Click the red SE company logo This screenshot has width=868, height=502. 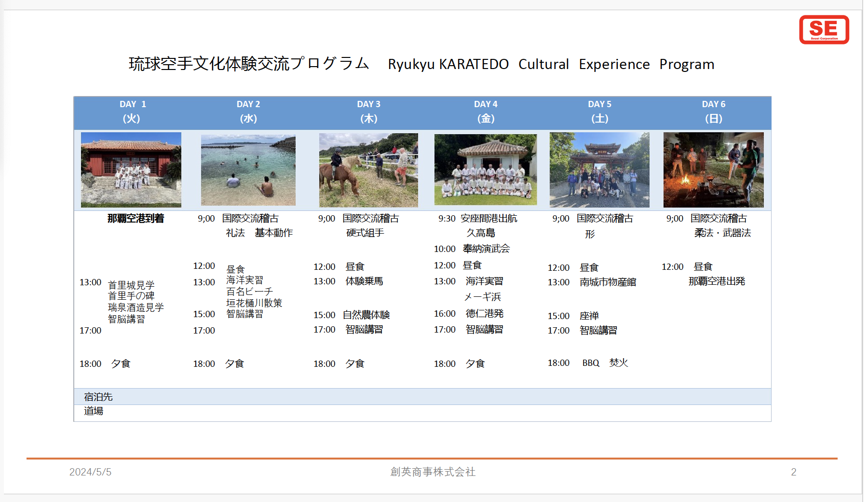824,30
